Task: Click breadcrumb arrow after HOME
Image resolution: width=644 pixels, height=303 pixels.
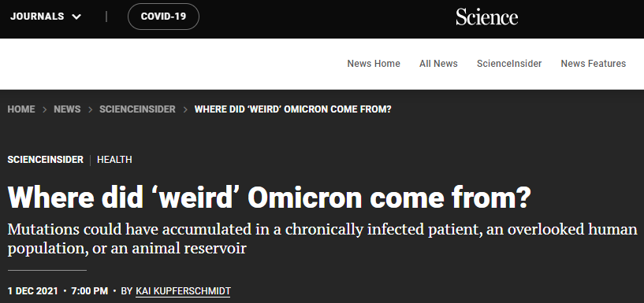Action: tap(44, 109)
